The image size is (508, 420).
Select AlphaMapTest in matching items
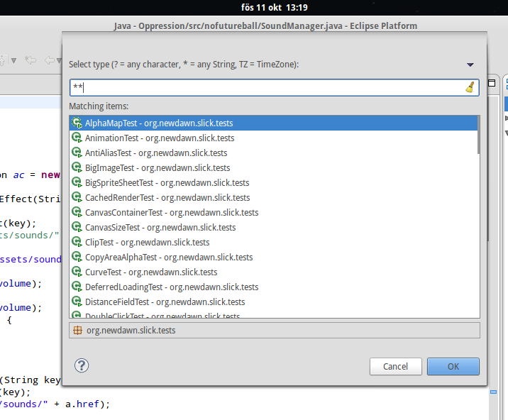click(274, 123)
